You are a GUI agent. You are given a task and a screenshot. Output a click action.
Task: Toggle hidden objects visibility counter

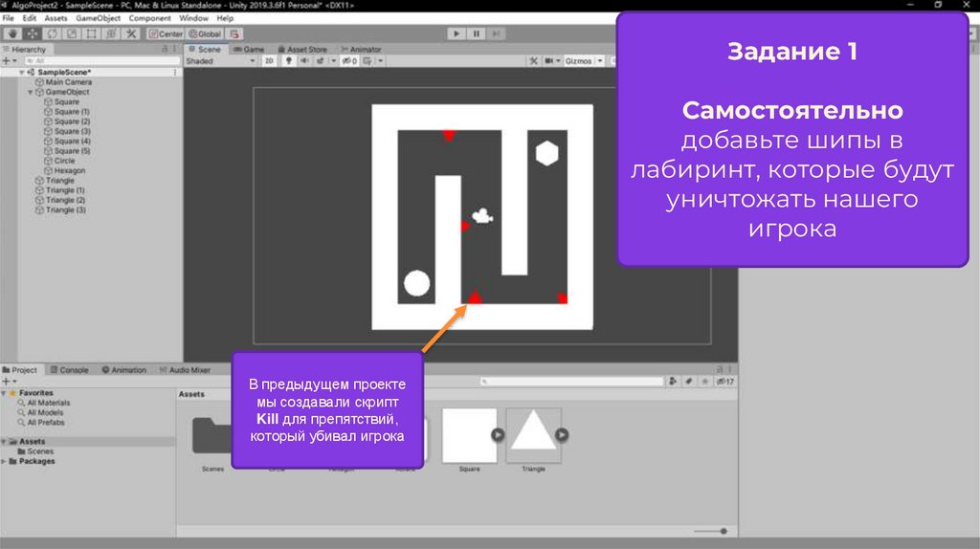349,61
